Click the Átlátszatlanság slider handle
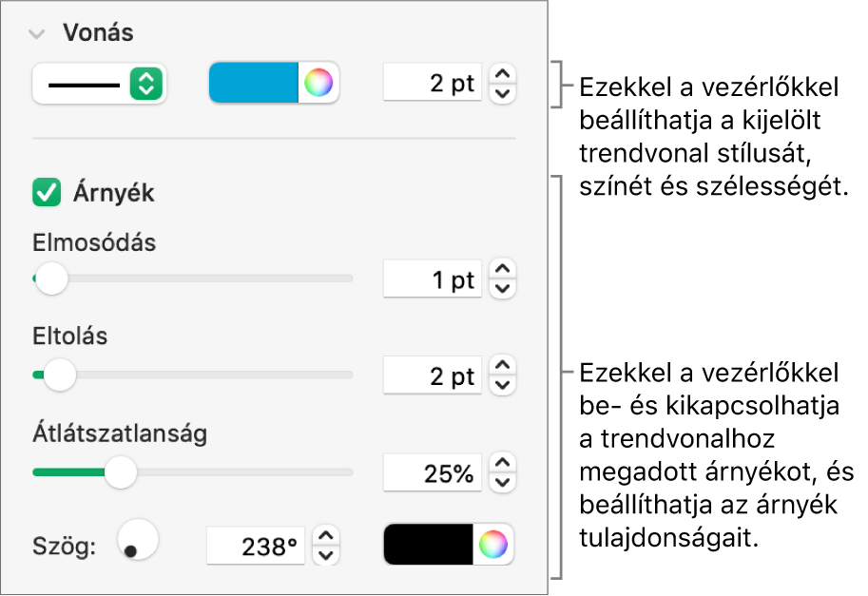This screenshot has width=868, height=596. tap(120, 471)
